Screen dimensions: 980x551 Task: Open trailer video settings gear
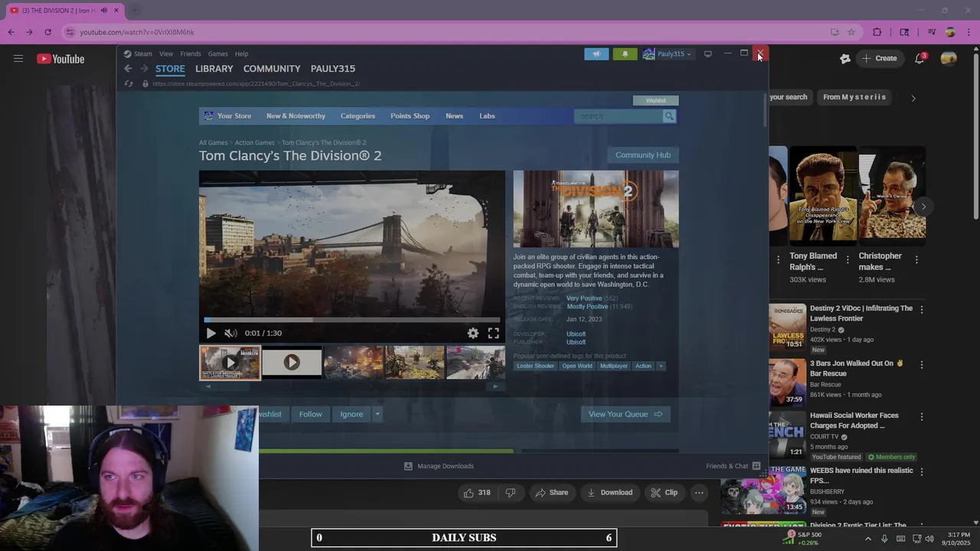pos(473,333)
